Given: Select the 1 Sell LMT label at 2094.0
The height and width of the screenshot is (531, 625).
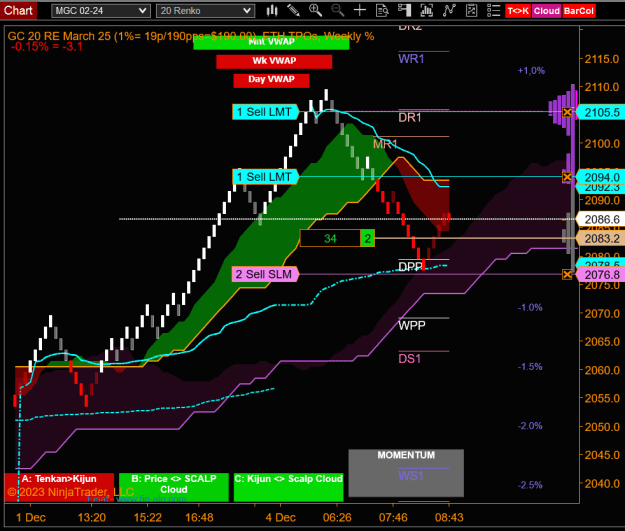Looking at the screenshot, I should [x=265, y=177].
